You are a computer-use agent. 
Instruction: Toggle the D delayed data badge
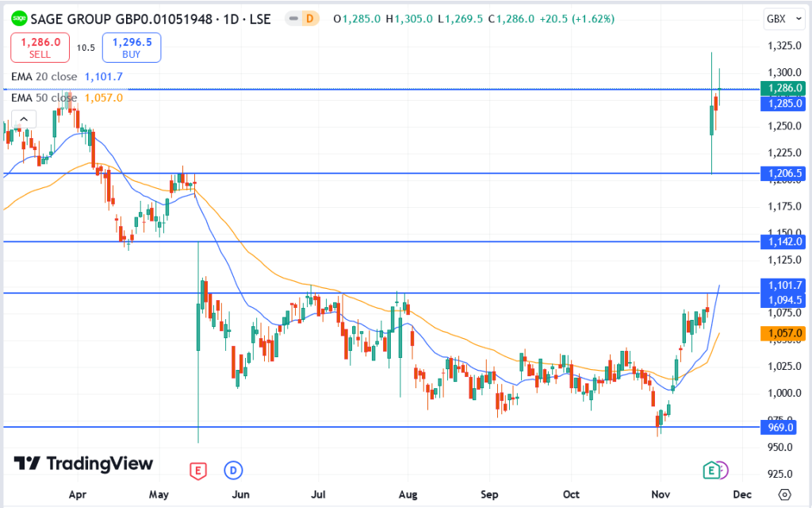pos(310,19)
